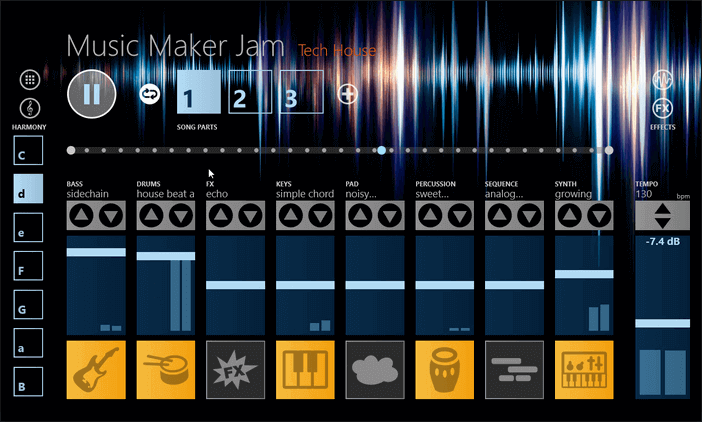Select harmony chord e
Image resolution: width=702 pixels, height=422 pixels.
(28, 227)
